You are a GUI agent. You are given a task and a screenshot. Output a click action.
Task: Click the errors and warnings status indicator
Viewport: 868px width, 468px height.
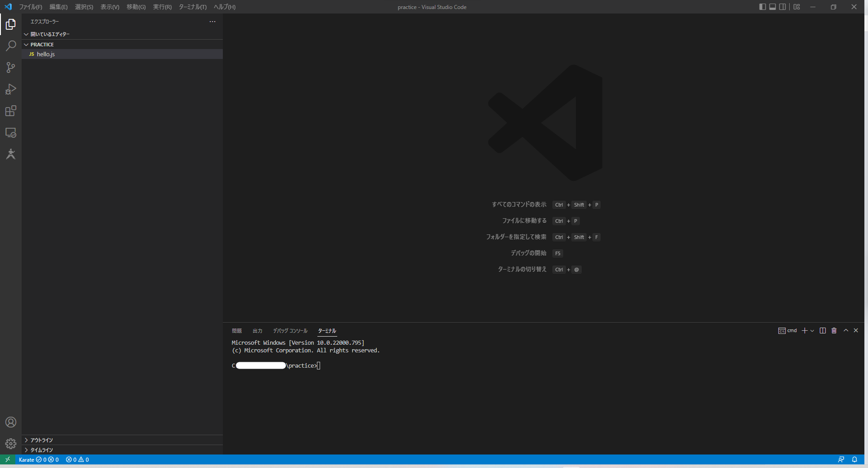tap(77, 459)
